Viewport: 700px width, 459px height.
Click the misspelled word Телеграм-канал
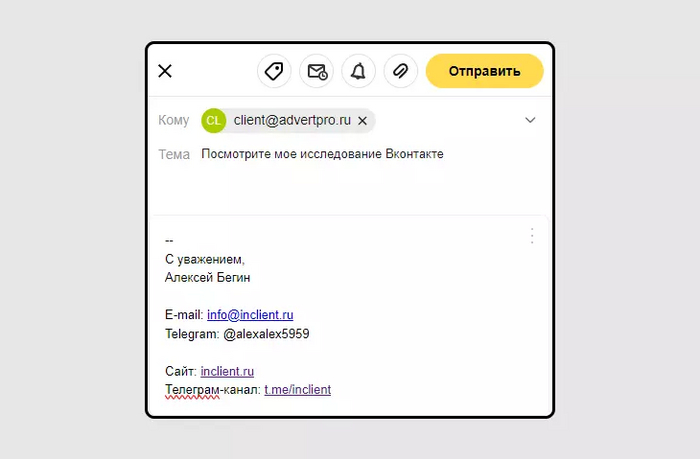[x=212, y=390]
